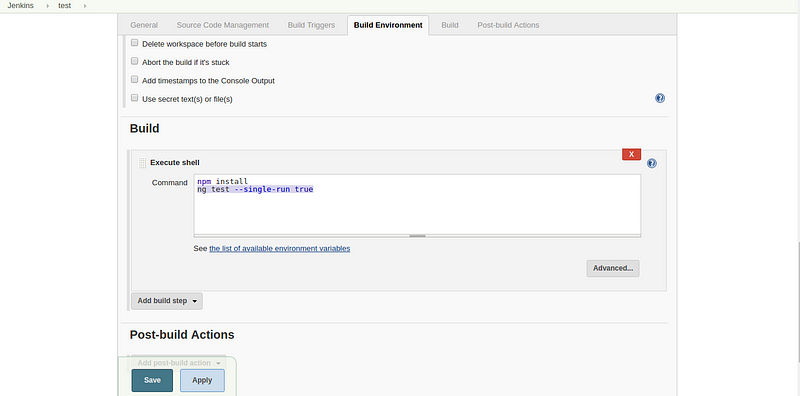Image resolution: width=800 pixels, height=396 pixels.
Task: Go to the Jenkins breadcrumb home
Action: (x=20, y=6)
